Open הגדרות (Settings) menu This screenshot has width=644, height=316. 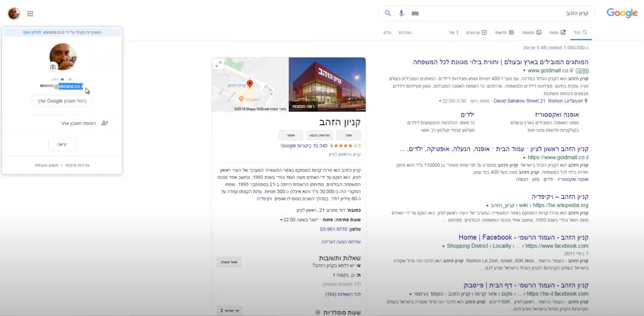[x=405, y=33]
